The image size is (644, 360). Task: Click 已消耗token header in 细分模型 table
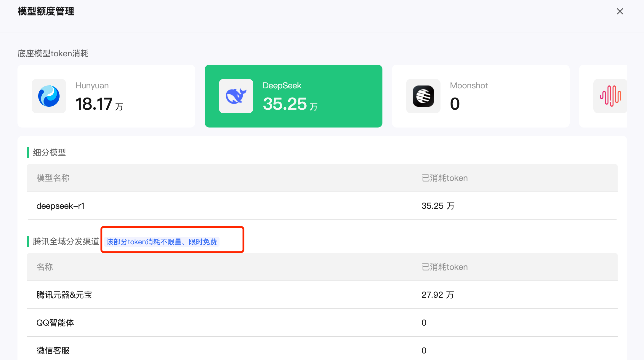445,178
